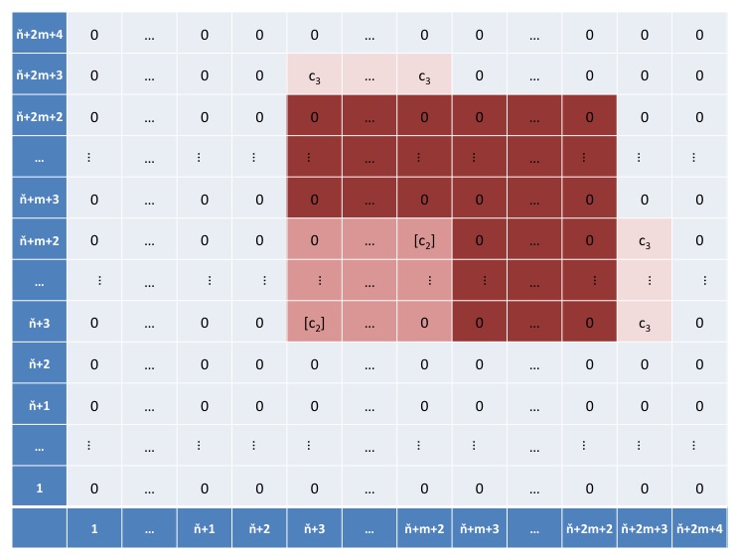Click the ň+1 column header at bottom
Viewport: 739px width, 560px height.
(204, 529)
